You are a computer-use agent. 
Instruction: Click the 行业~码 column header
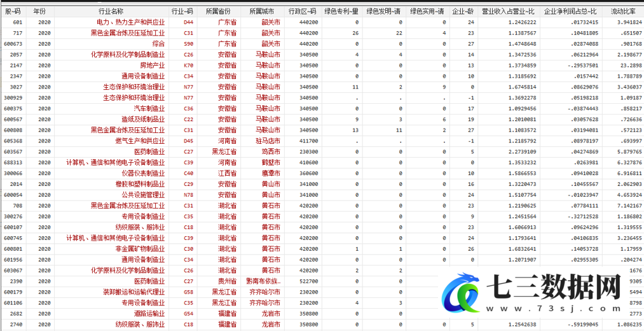point(182,11)
